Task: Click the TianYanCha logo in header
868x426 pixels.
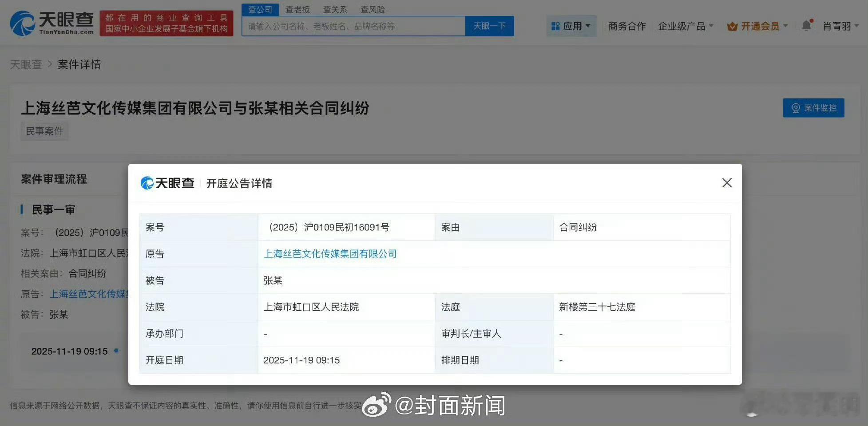Action: point(52,23)
